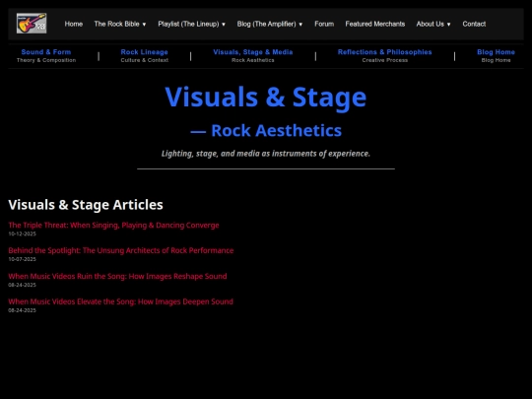Open When Music Videos Elevate the Song article

tap(120, 301)
